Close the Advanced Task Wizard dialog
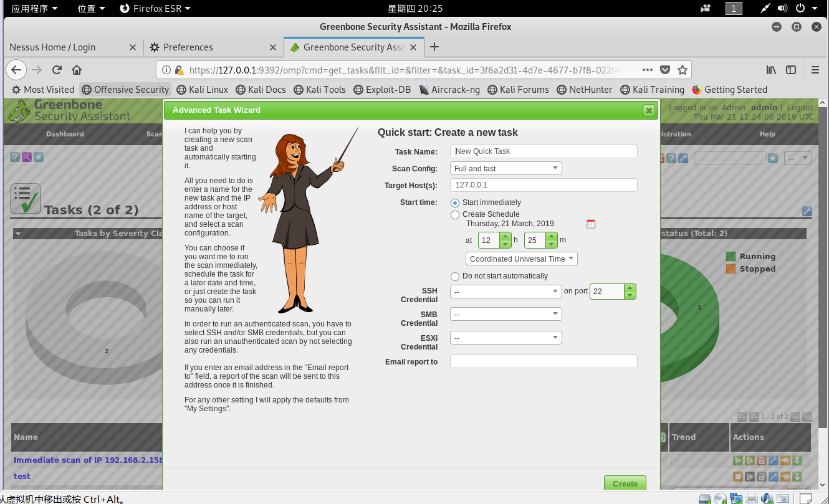Image resolution: width=829 pixels, height=504 pixels. point(649,110)
